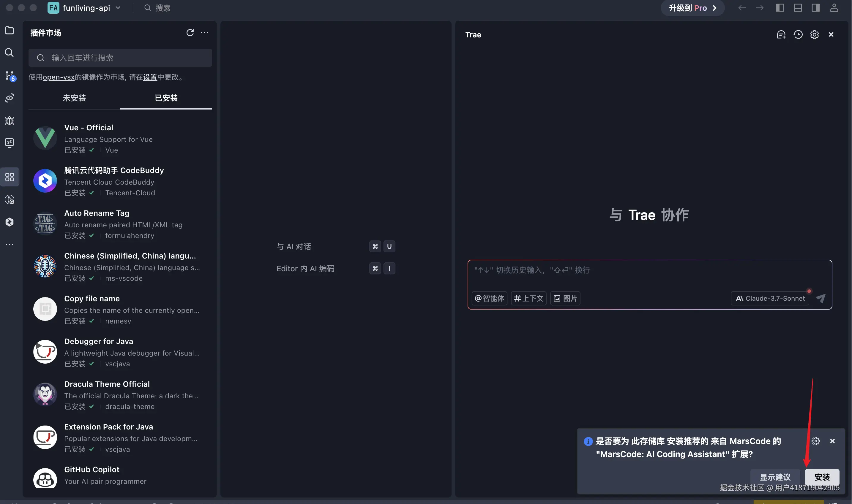Toggle the bottom panel visibility
Image resolution: width=852 pixels, height=504 pixels.
pos(798,7)
